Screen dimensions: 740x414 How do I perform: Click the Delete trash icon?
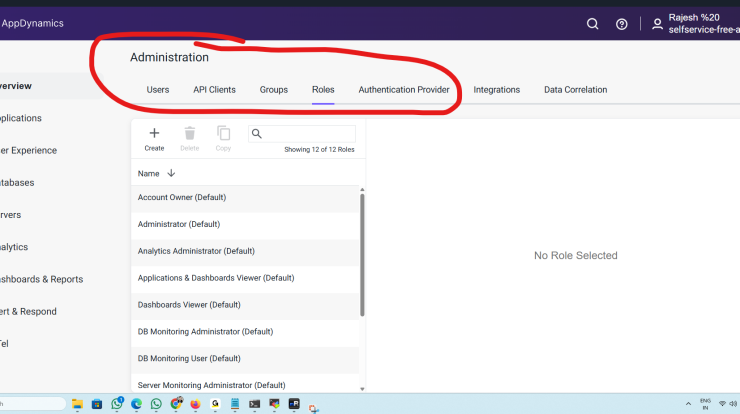(x=189, y=134)
